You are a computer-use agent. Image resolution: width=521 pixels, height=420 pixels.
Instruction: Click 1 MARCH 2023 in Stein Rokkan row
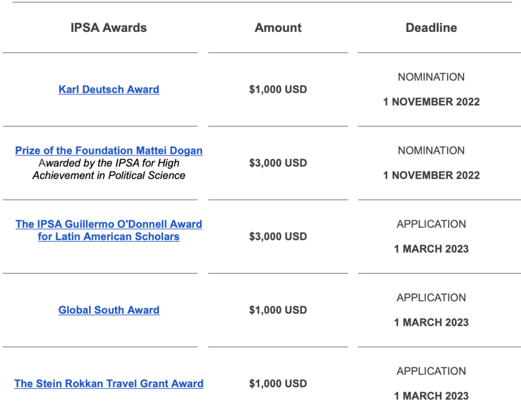pyautogui.click(x=431, y=396)
